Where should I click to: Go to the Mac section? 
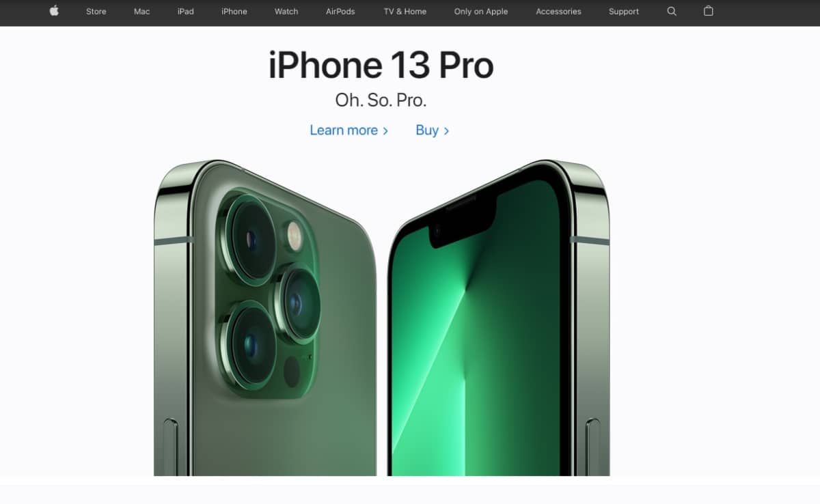[x=142, y=12]
